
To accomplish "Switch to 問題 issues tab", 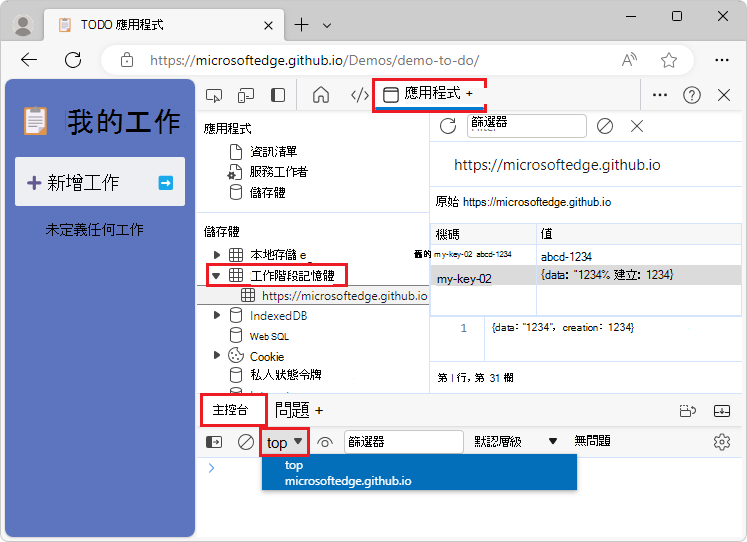I will click(292, 410).
